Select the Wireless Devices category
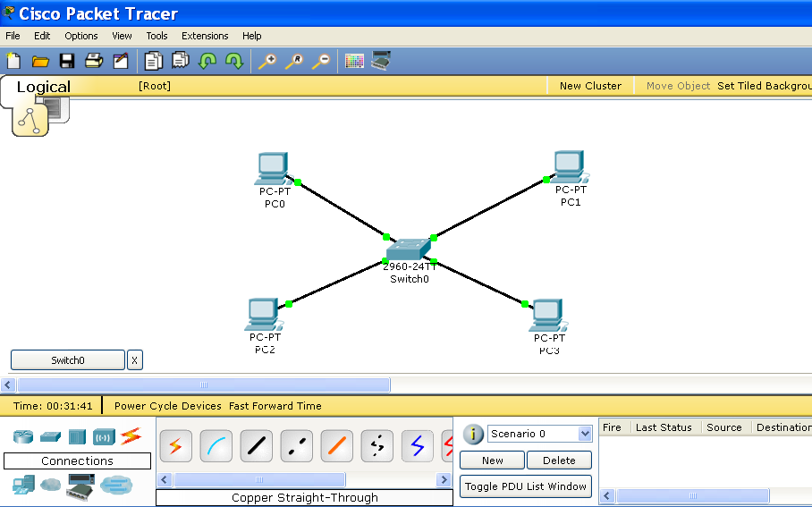Viewport: 812px width, 507px height. point(104,436)
